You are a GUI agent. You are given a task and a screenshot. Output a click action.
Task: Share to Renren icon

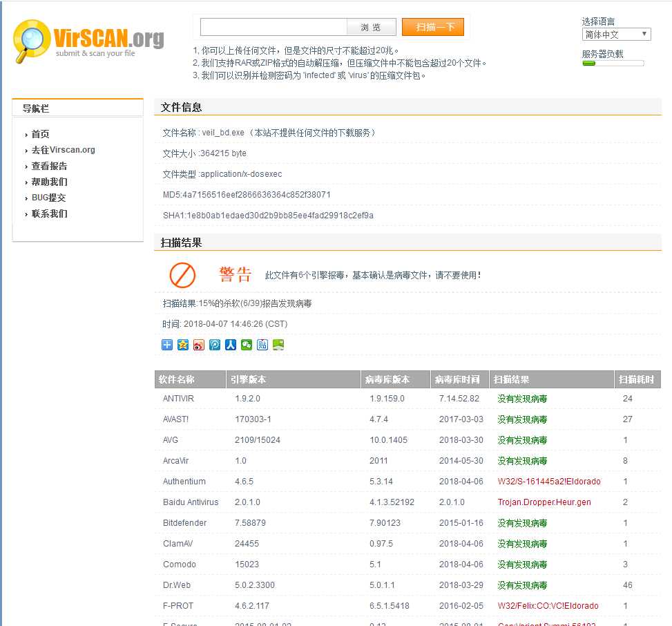[x=230, y=344]
